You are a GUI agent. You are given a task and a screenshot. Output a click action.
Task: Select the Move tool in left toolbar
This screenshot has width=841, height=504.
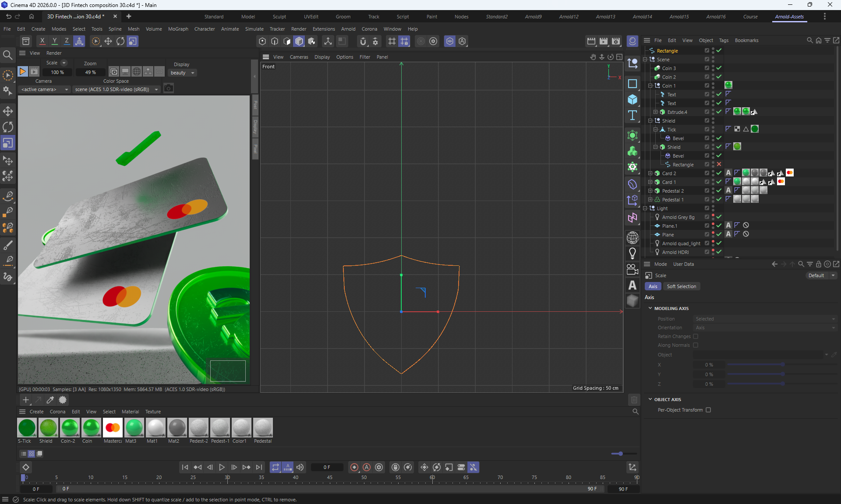pyautogui.click(x=8, y=111)
